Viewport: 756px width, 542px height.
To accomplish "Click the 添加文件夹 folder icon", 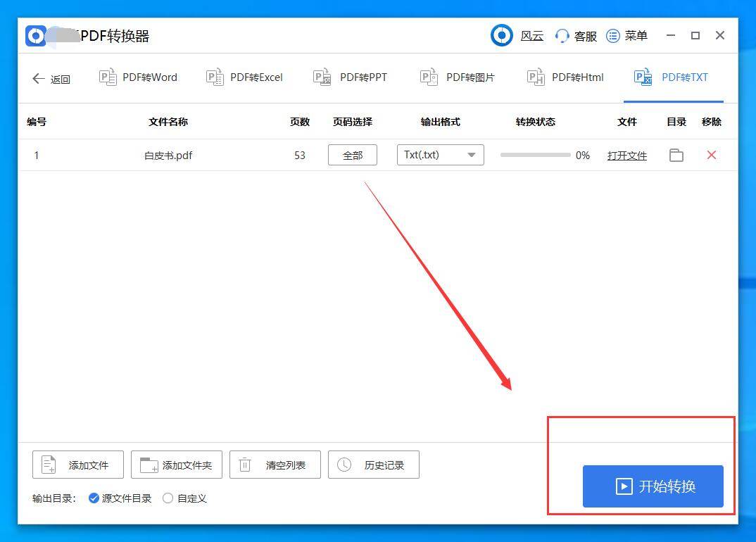I will click(x=149, y=465).
